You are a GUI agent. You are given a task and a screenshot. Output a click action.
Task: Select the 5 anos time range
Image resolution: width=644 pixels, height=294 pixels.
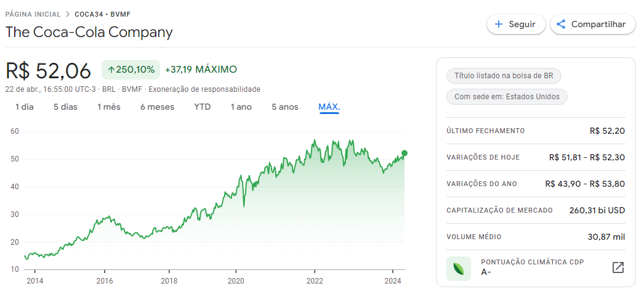(285, 107)
